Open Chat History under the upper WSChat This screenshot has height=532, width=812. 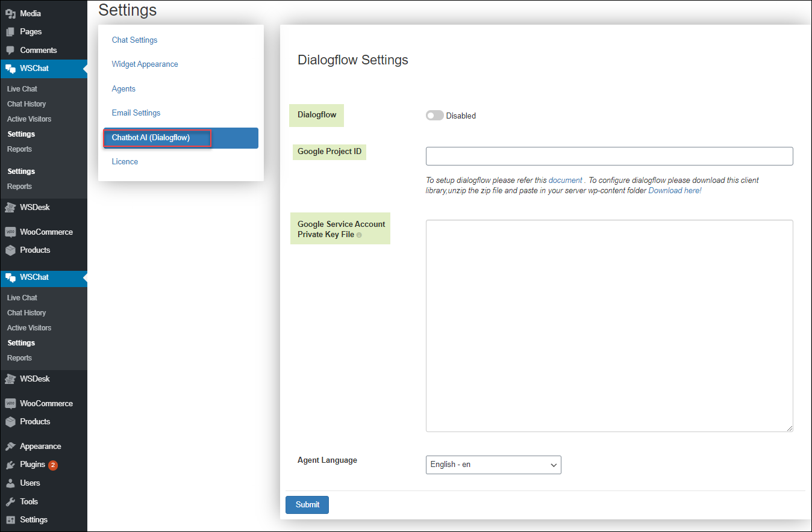click(27, 104)
